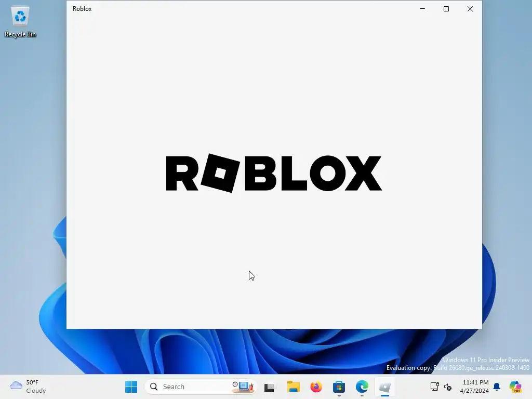Open Microsoft Store from the taskbar
532x399 pixels.
[339, 387]
